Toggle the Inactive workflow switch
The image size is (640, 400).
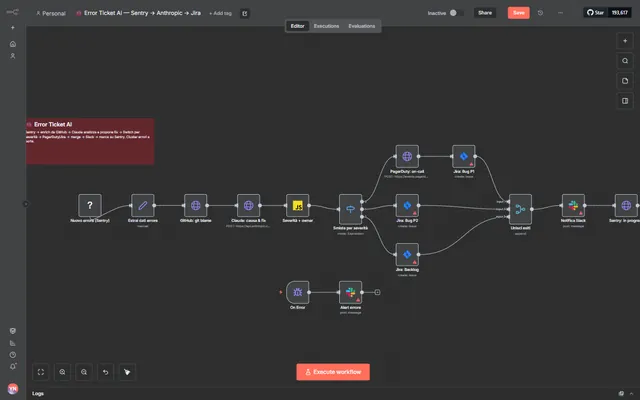tap(456, 13)
